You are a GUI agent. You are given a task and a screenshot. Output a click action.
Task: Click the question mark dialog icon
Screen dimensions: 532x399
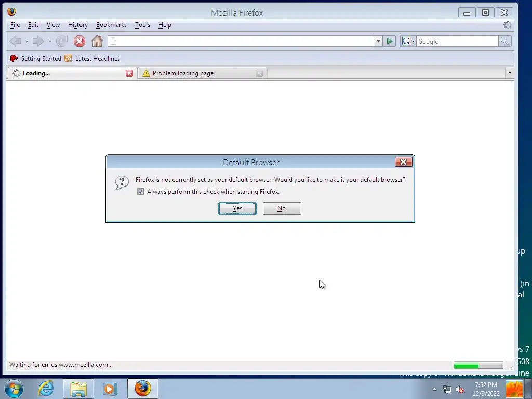(x=122, y=182)
